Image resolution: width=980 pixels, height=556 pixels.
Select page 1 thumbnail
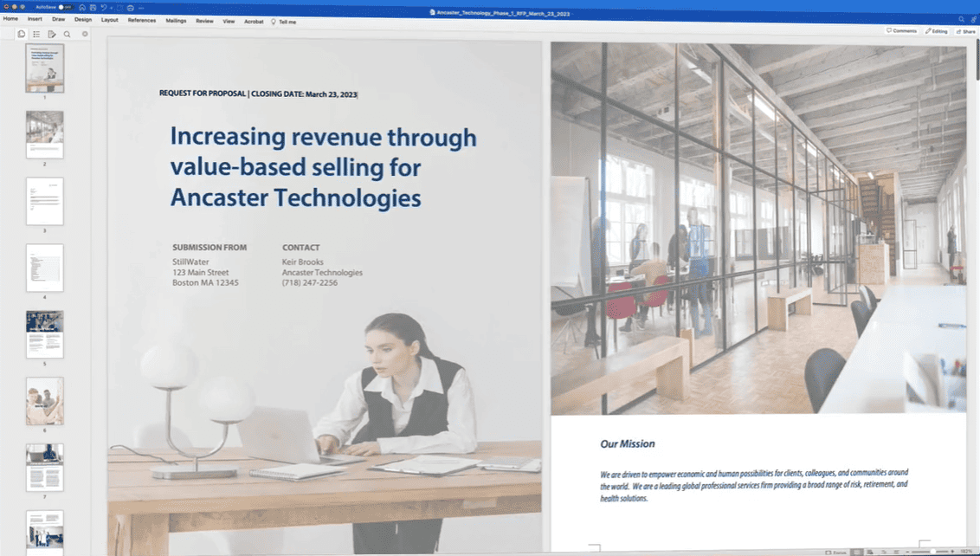point(44,68)
